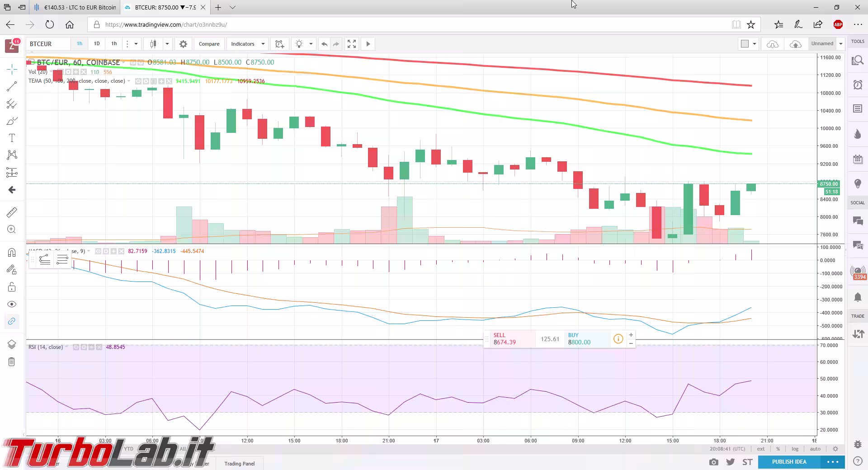Open chart settings gear
The height and width of the screenshot is (470, 868).
[x=183, y=44]
